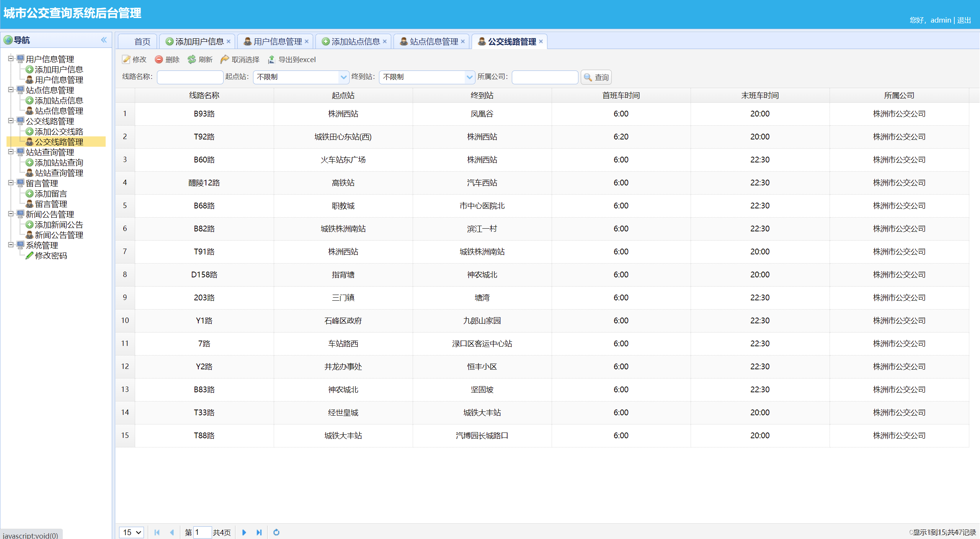Click the 刷新 refresh toolbar button
This screenshot has height=539, width=980.
200,59
